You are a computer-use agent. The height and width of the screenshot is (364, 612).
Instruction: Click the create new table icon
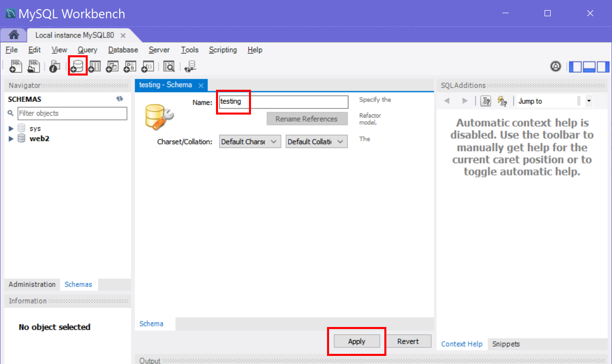click(x=95, y=66)
